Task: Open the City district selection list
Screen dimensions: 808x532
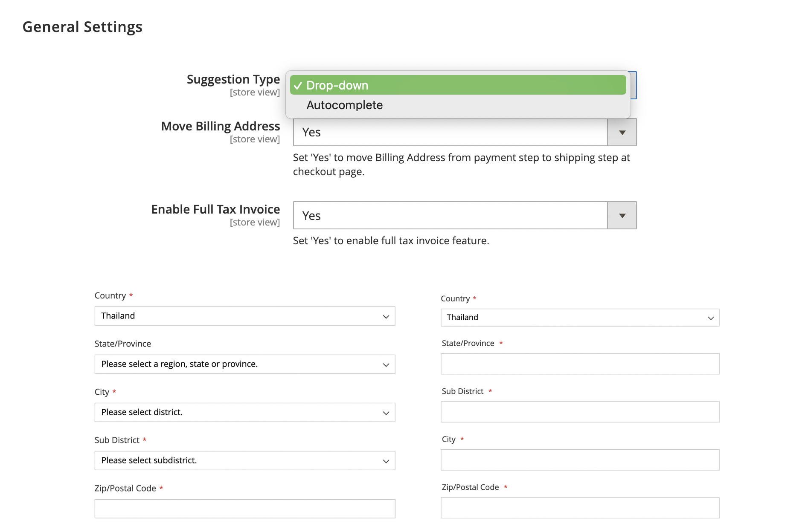Action: click(x=244, y=412)
